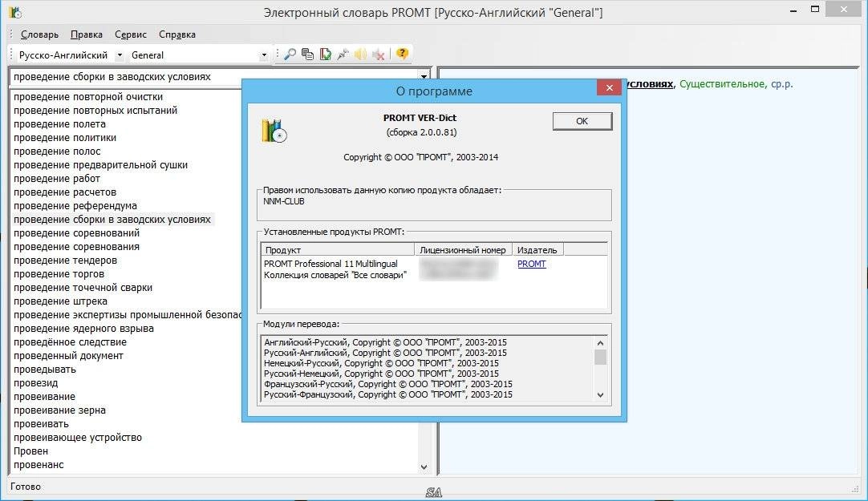868x501 pixels.
Task: Click the muted speaker red cross icon
Action: (x=379, y=55)
